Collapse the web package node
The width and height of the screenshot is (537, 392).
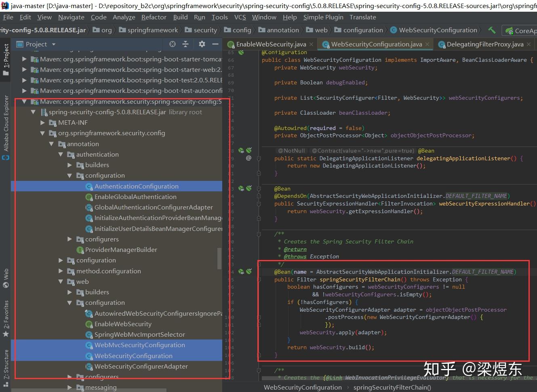(x=61, y=281)
